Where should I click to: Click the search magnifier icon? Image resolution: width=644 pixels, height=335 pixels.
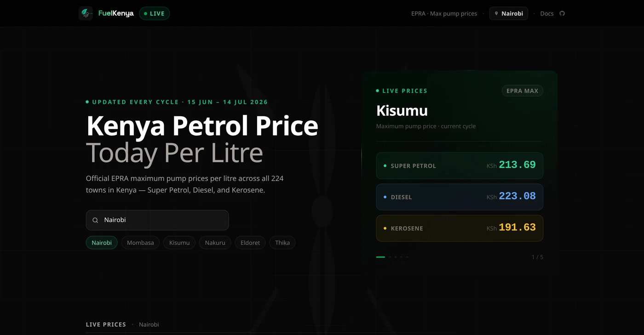[95, 220]
